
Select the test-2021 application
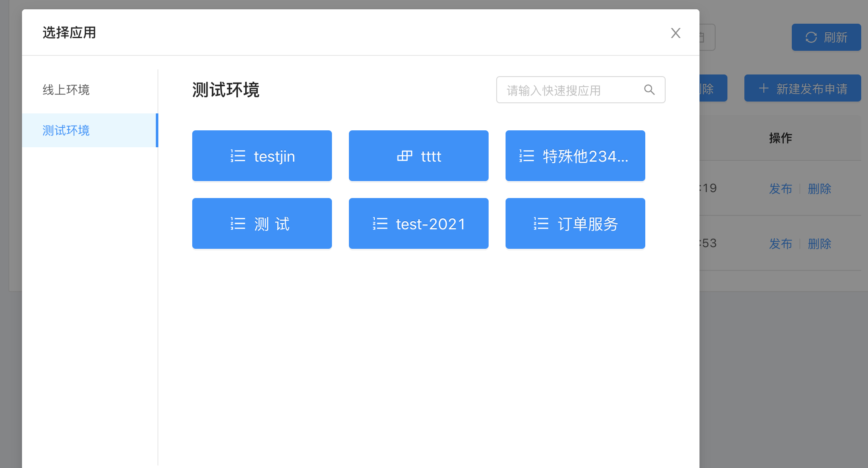419,223
